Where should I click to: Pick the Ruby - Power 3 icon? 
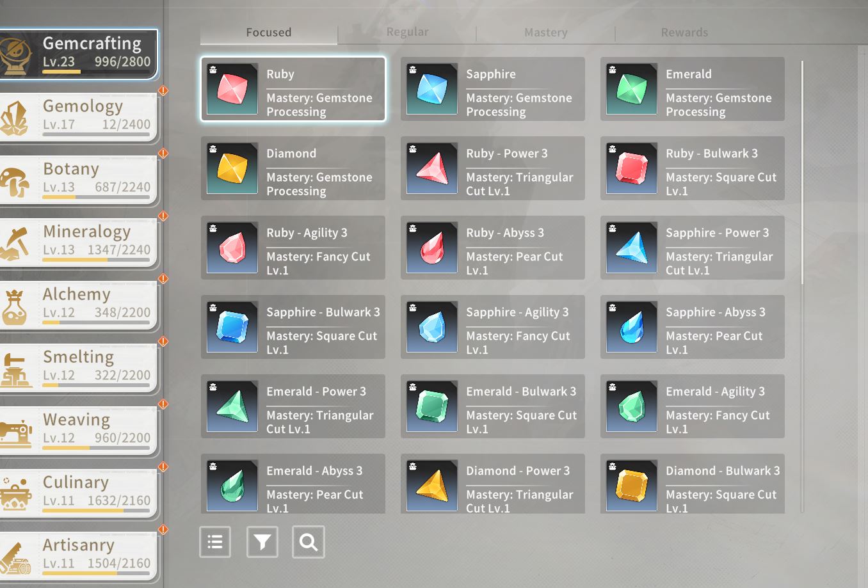click(x=432, y=168)
